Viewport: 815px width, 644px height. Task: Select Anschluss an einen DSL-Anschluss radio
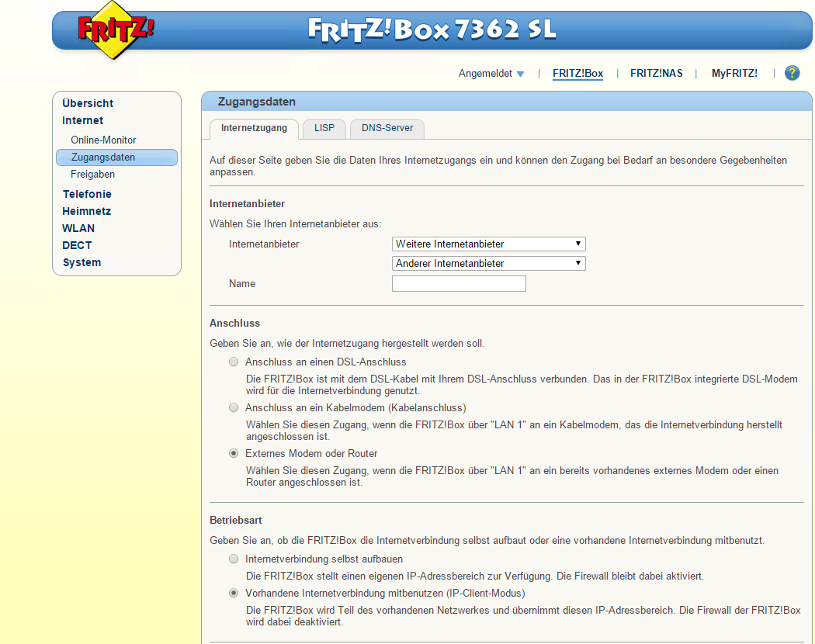coord(234,362)
